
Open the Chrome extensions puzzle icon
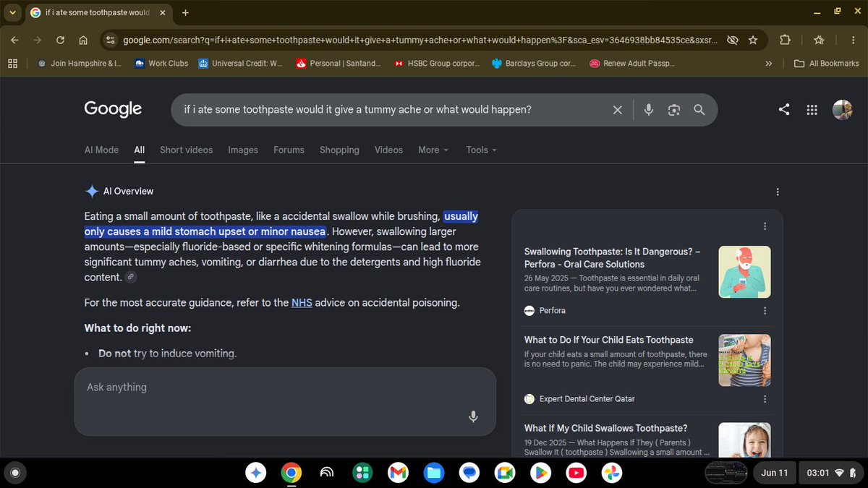786,40
